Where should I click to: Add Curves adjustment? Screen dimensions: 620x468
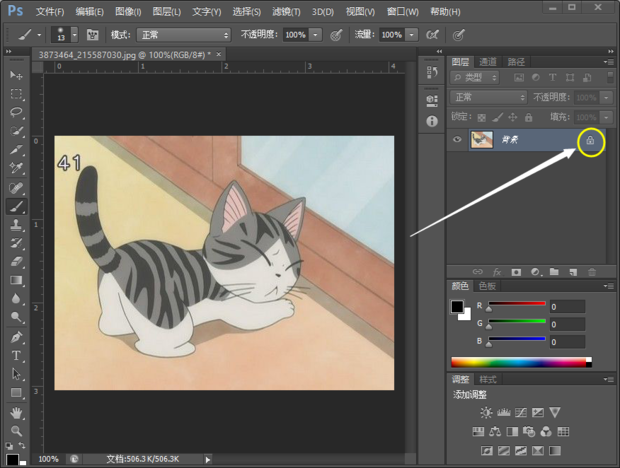pyautogui.click(x=521, y=413)
